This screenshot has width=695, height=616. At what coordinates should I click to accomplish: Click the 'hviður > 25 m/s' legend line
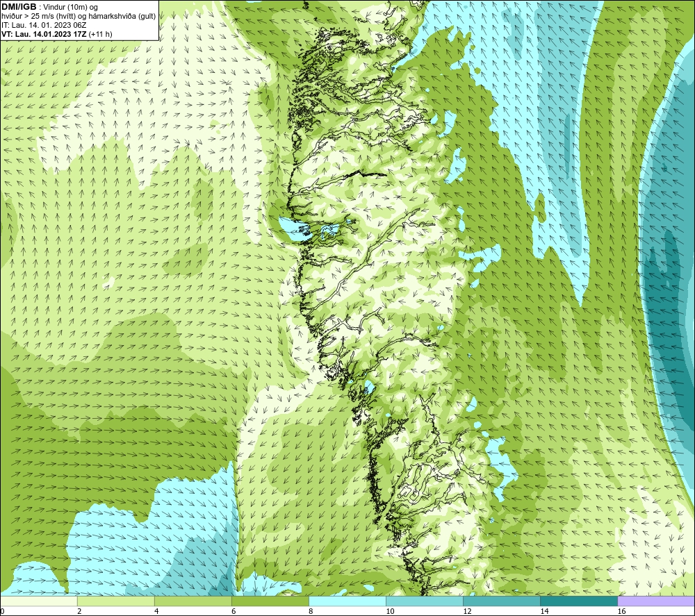pos(79,17)
